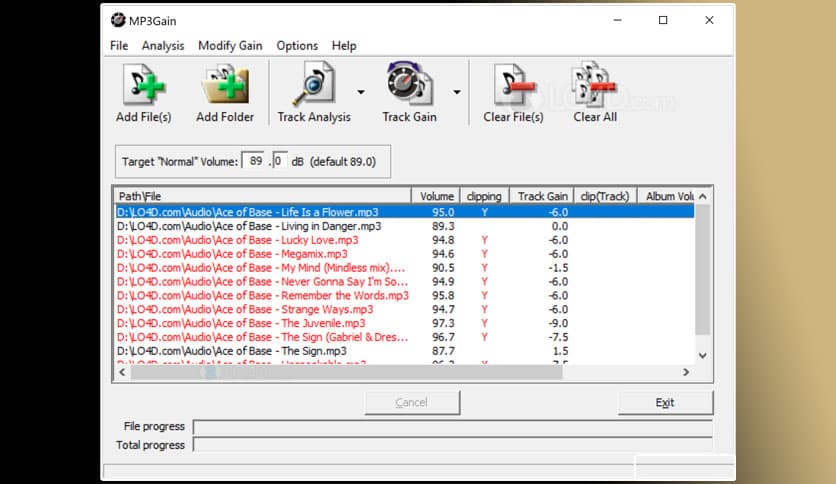Open the Help menu
The height and width of the screenshot is (484, 836).
click(344, 46)
